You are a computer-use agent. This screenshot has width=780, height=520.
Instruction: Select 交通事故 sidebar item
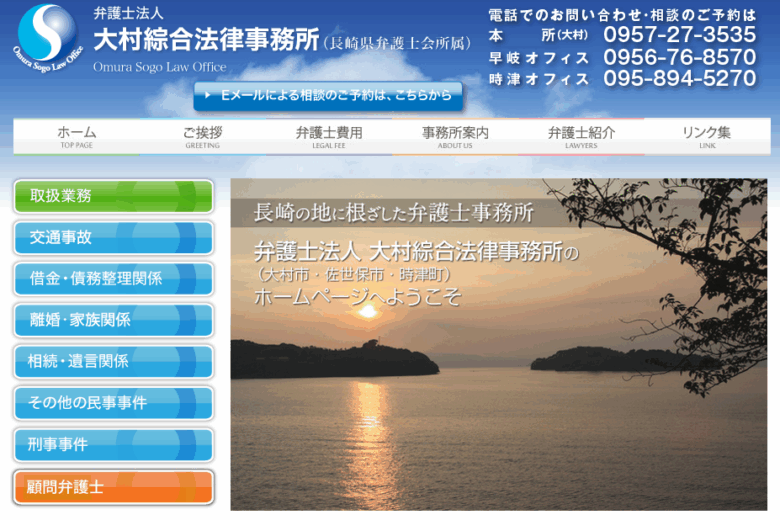113,238
